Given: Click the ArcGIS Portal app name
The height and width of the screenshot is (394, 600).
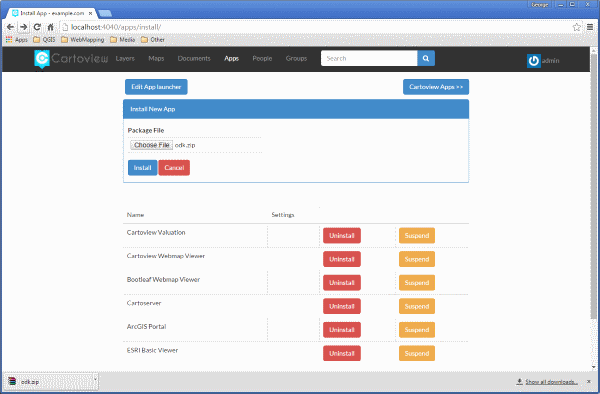Looking at the screenshot, I should (147, 327).
